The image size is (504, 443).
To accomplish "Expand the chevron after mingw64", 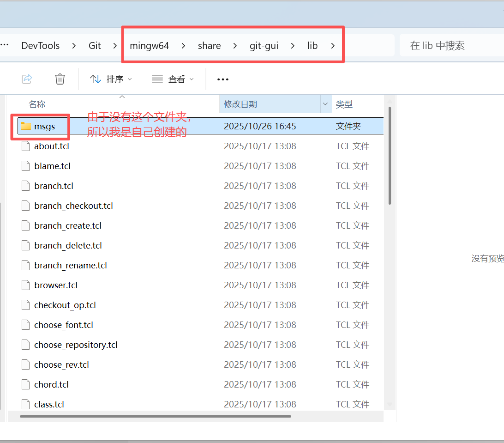I will [x=183, y=46].
